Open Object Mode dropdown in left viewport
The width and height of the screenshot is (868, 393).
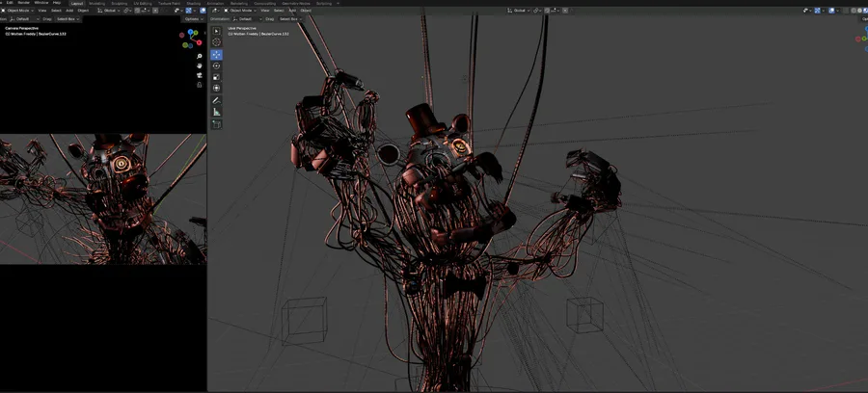point(17,11)
